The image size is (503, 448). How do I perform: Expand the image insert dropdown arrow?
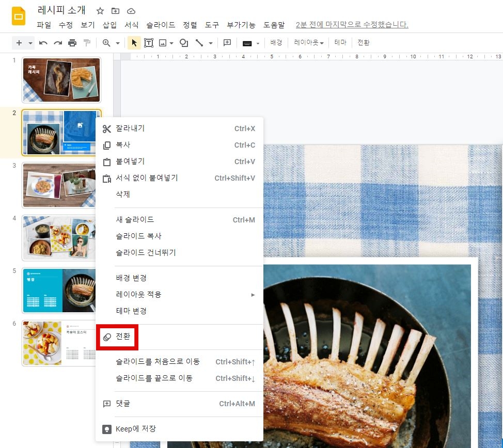click(x=171, y=43)
